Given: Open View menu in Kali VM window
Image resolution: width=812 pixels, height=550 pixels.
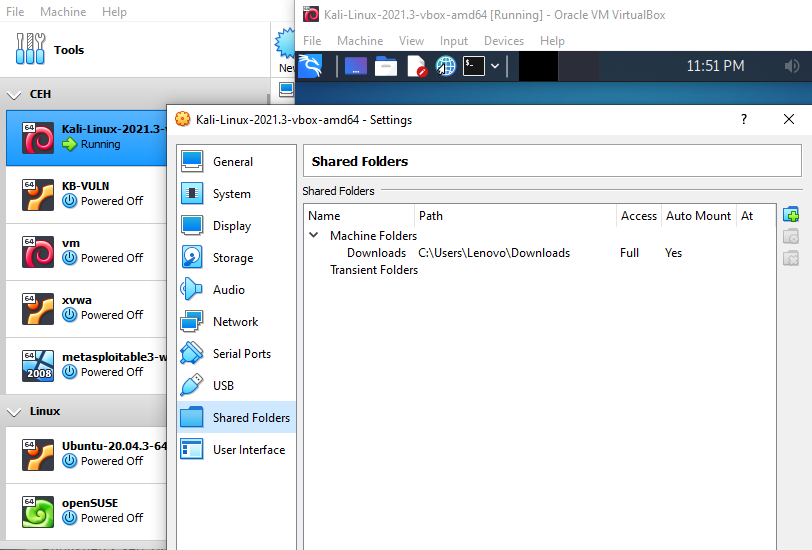Looking at the screenshot, I should pyautogui.click(x=411, y=40).
